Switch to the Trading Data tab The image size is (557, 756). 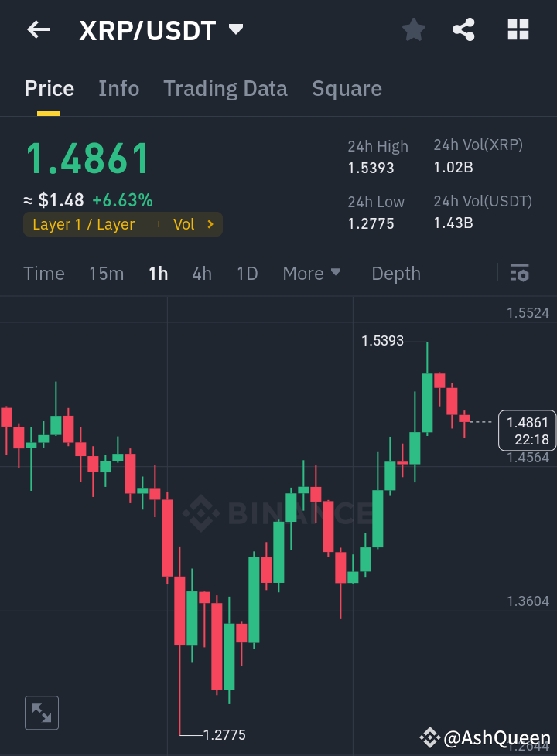click(225, 88)
